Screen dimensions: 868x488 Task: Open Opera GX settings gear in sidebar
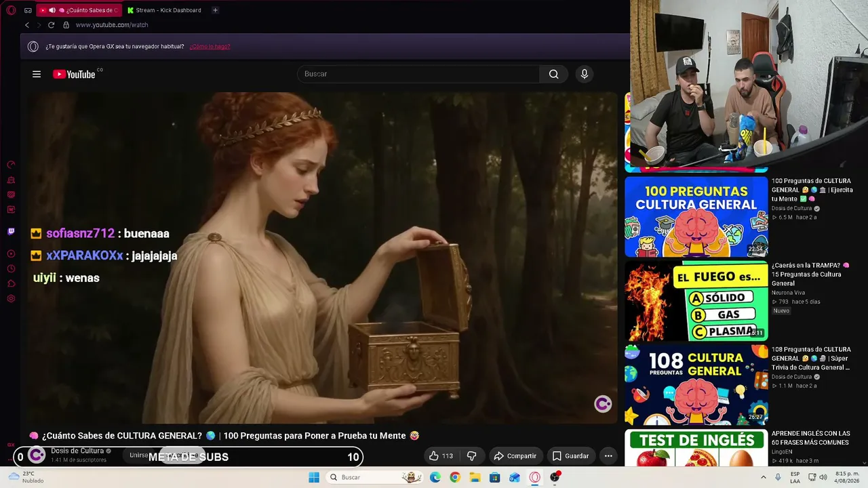click(x=11, y=299)
